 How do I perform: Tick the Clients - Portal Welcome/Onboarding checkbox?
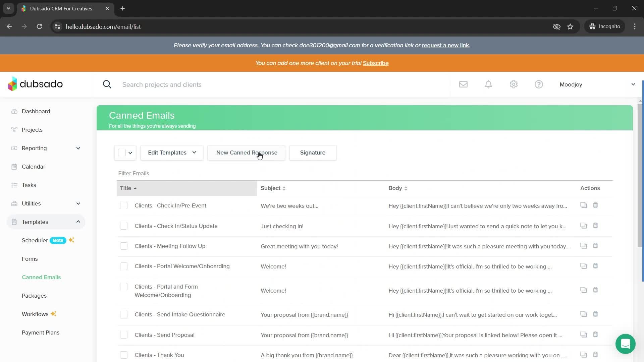tap(124, 266)
